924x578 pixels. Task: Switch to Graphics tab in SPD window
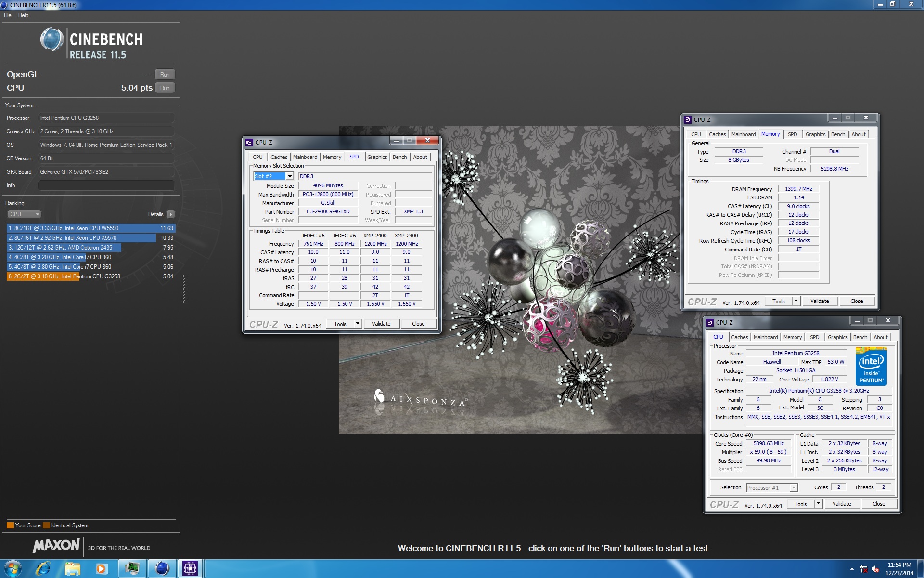click(377, 157)
